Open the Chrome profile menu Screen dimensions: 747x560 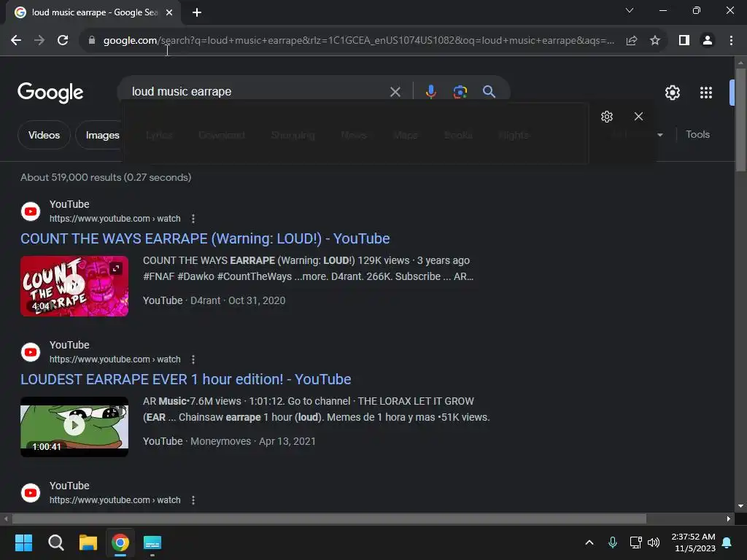[x=708, y=41]
